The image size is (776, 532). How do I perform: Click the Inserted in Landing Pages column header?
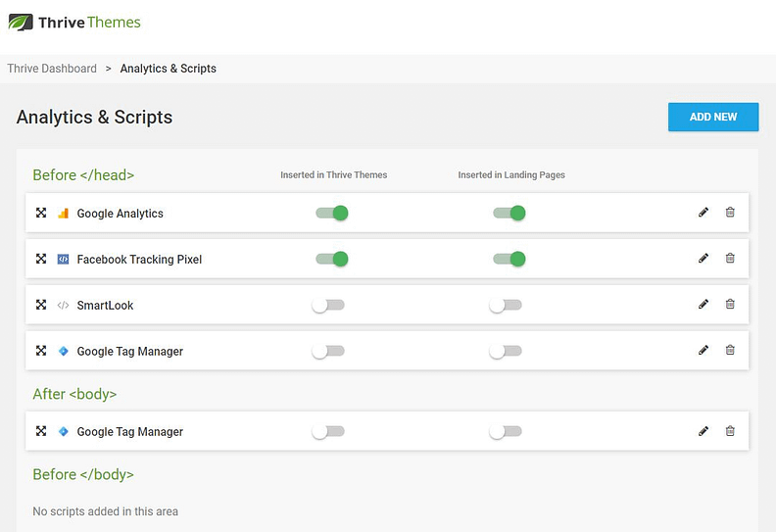[511, 174]
